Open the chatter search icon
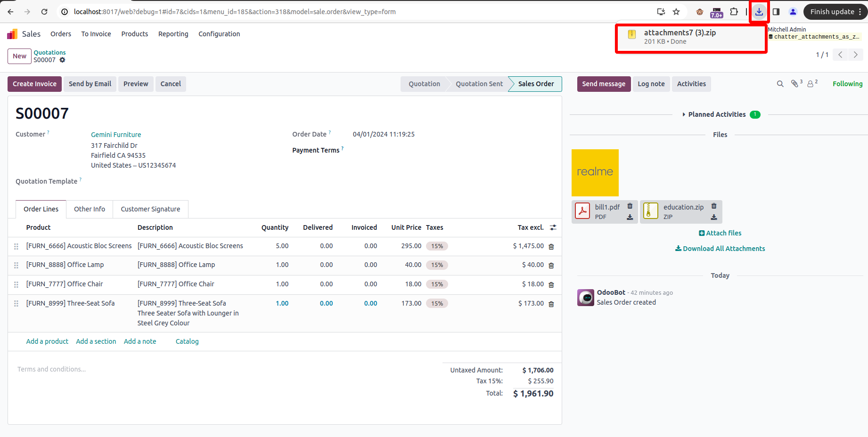The width and height of the screenshot is (868, 437). [780, 84]
